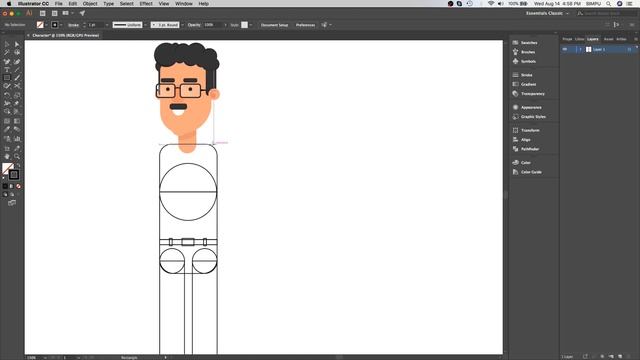
Task: Select the Type tool
Action: tap(7, 70)
